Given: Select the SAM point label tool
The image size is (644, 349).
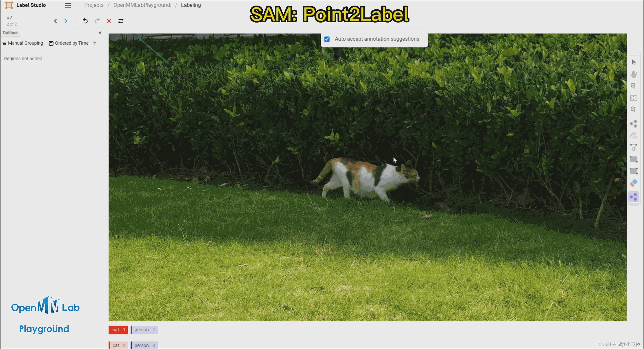Looking at the screenshot, I should click(x=635, y=196).
